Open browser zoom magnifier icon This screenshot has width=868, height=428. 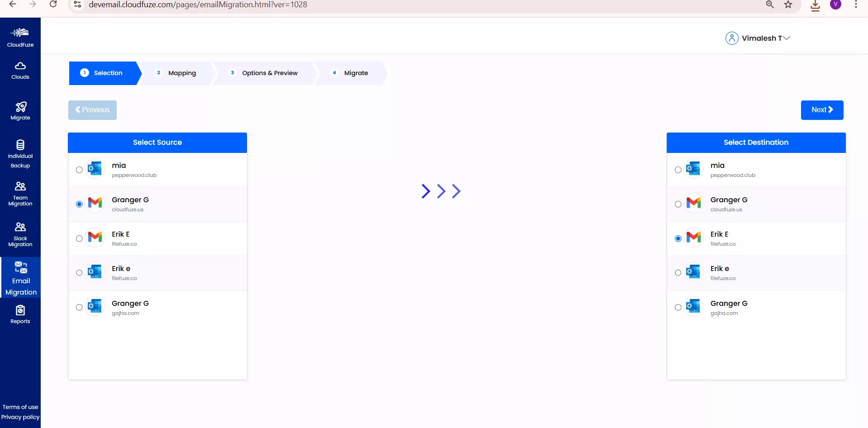(770, 5)
